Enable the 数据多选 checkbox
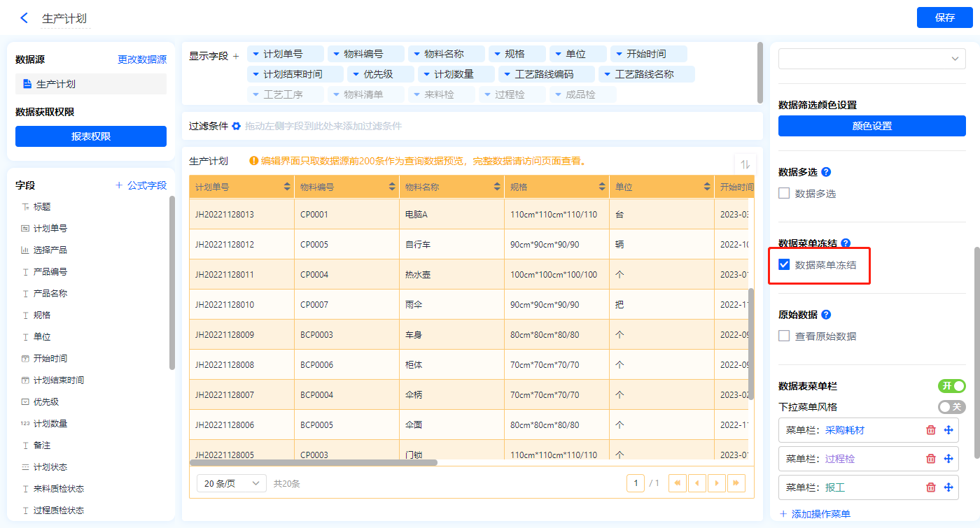This screenshot has width=980, height=528. tap(784, 194)
